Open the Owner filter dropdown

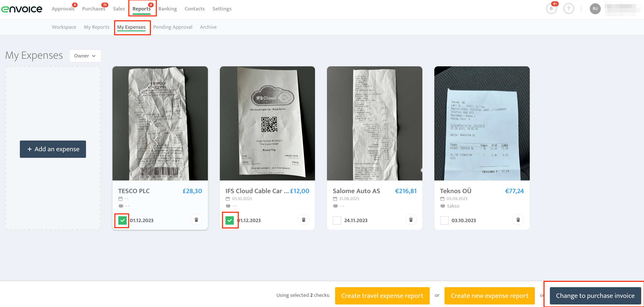[x=85, y=56]
